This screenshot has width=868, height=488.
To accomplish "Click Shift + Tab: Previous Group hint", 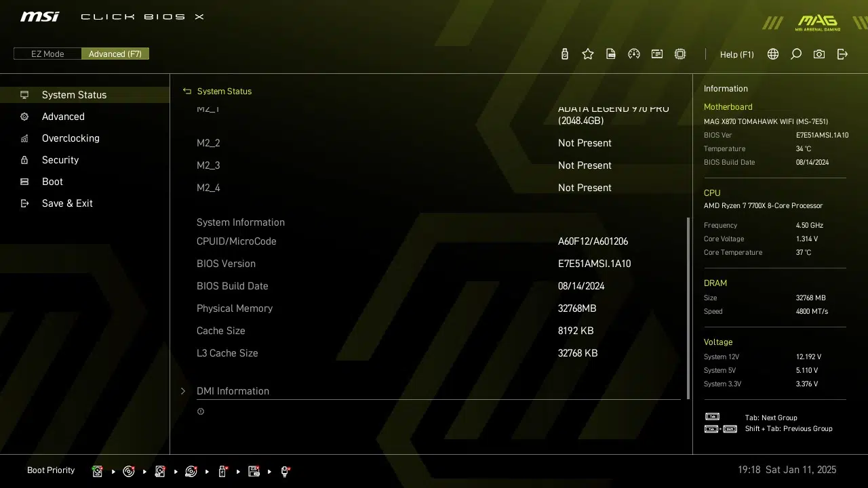I will 789,429.
